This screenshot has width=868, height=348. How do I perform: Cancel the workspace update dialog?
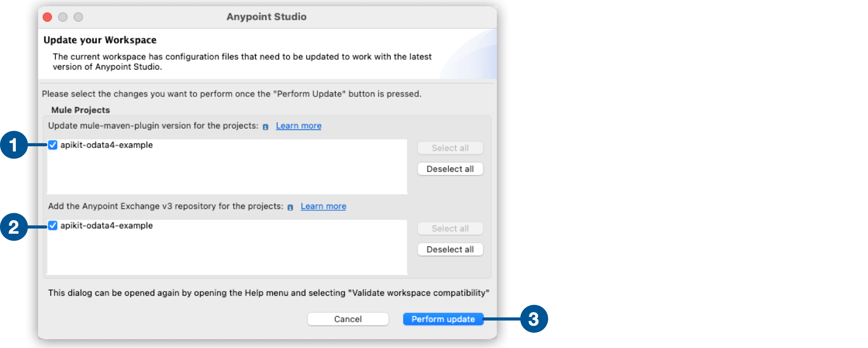[x=347, y=319]
